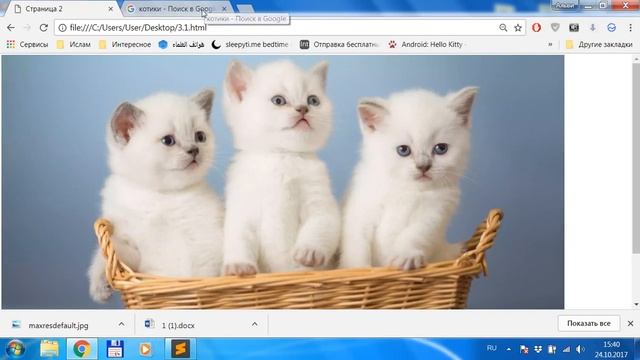Screen dimensions: 640x360
Task: Open the Arabic-titled bookmark
Action: click(x=181, y=44)
